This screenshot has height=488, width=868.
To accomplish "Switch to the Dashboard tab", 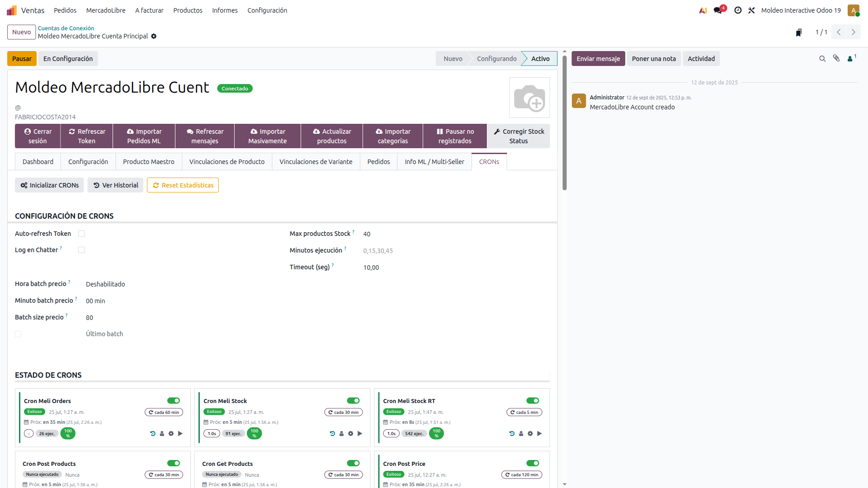I will coord(38,162).
